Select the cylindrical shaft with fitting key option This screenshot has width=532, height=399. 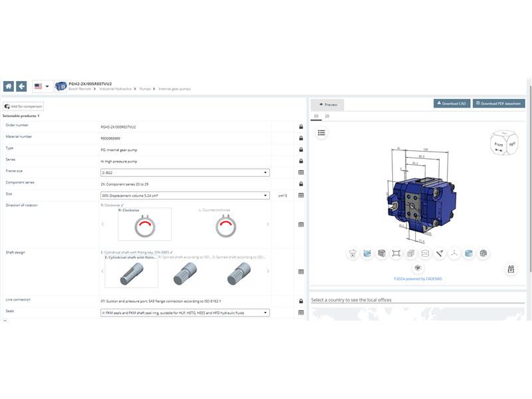click(x=131, y=271)
